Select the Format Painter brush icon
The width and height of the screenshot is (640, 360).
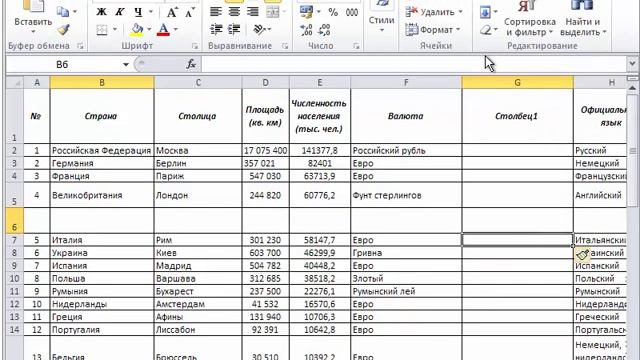(x=63, y=30)
